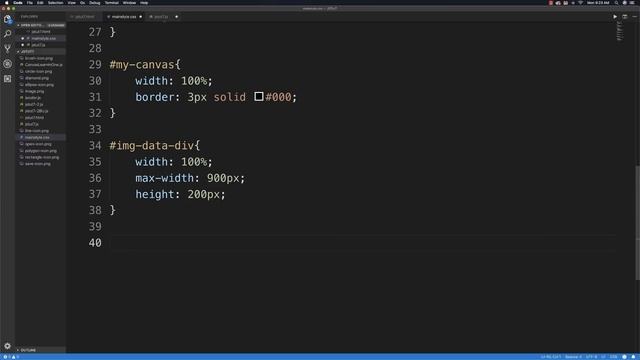
Task: Switch to the mainstyle.css editor tab
Action: [124, 17]
